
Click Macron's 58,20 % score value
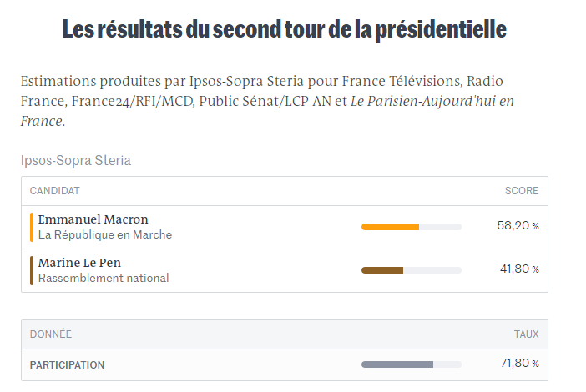point(518,227)
